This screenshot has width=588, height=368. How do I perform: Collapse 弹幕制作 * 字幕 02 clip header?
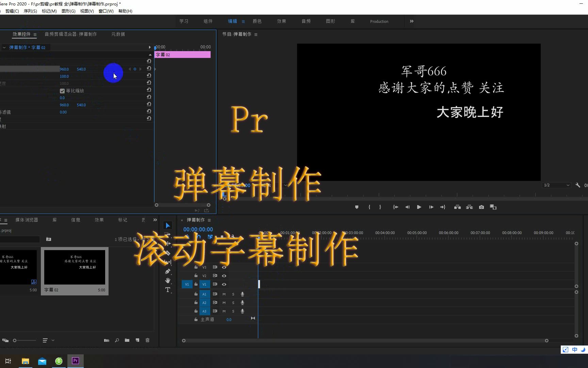(4, 47)
